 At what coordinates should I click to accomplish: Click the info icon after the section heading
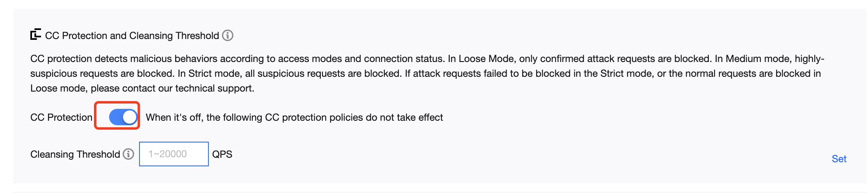[228, 35]
